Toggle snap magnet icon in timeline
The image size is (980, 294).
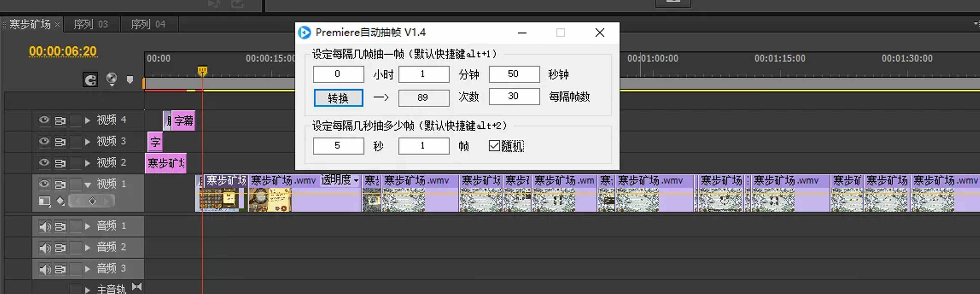(x=90, y=80)
